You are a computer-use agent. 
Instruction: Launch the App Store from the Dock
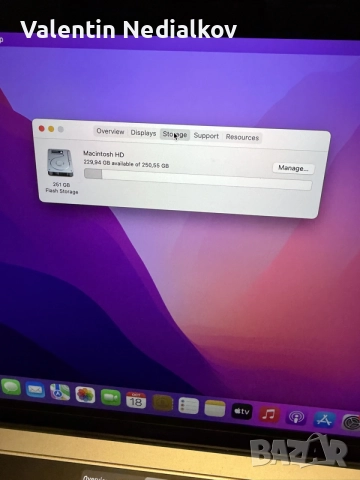(324, 420)
